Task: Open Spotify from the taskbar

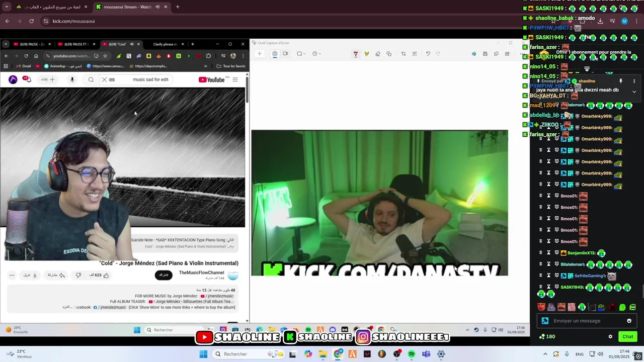Action: tap(411, 354)
